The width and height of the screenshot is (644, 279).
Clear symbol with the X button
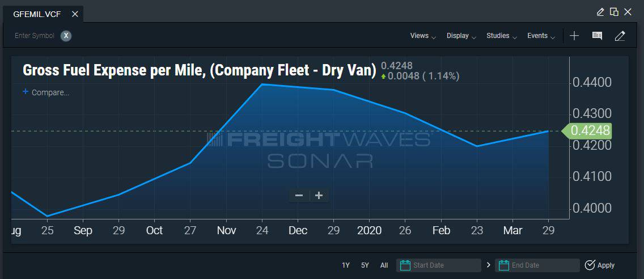[66, 36]
